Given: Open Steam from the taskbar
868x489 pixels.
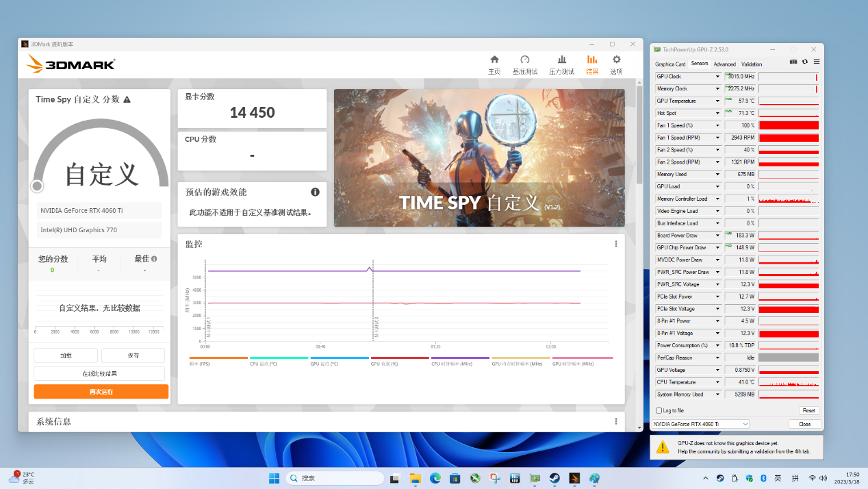Looking at the screenshot, I should (554, 478).
